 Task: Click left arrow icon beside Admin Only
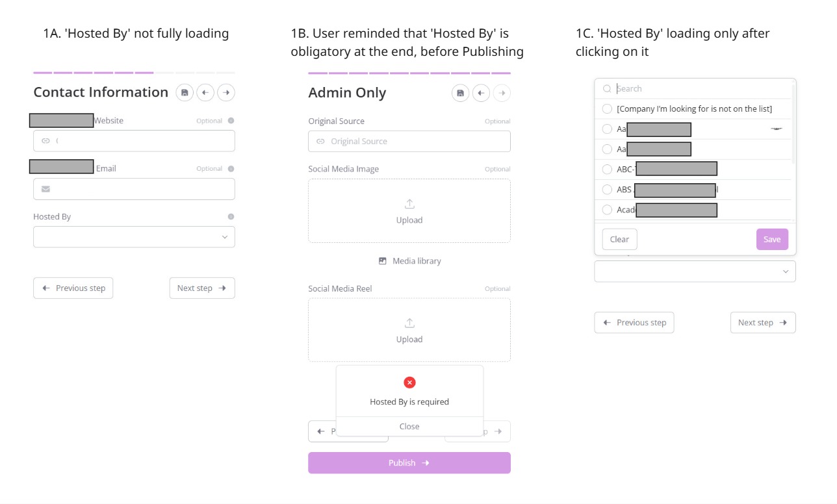pos(481,94)
